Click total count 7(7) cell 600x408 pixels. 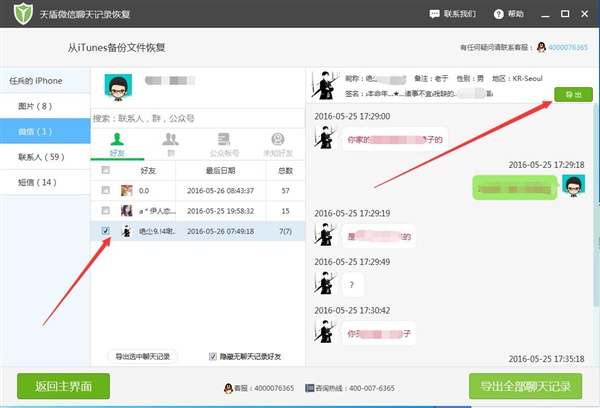point(285,231)
